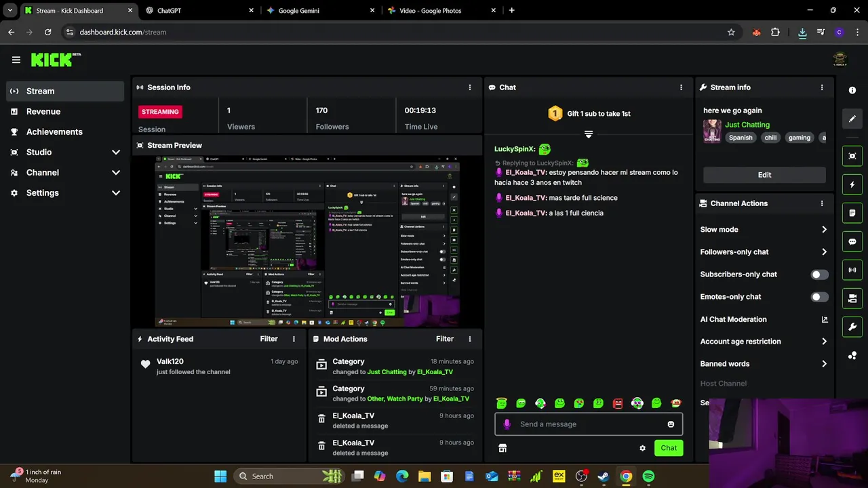Open Banned words settings

point(764,364)
